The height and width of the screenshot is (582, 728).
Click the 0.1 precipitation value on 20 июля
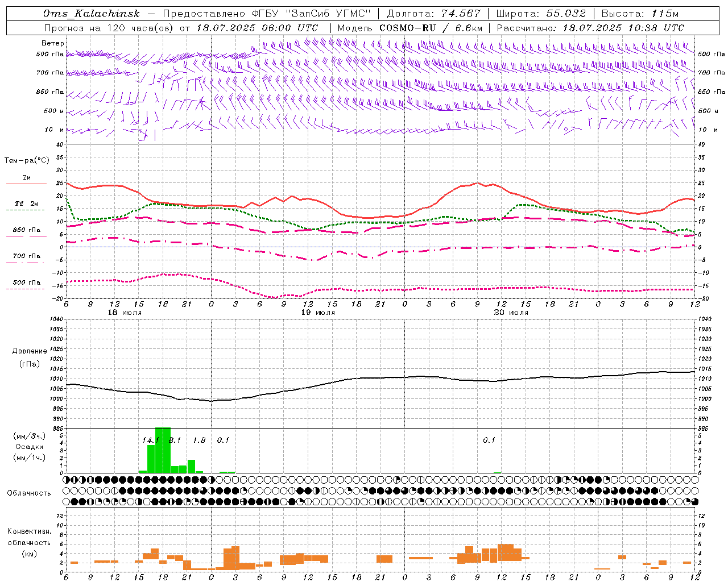489,440
